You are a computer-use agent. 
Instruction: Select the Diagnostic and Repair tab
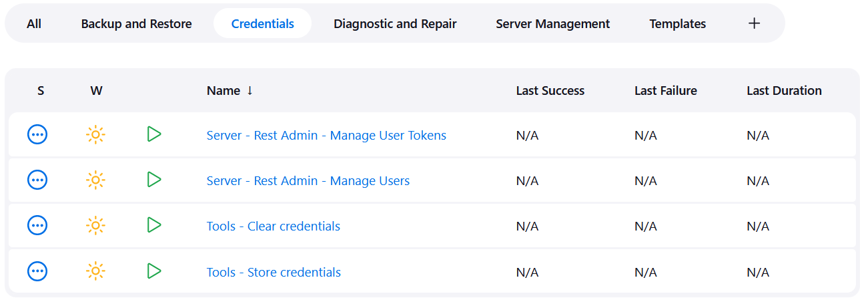[x=395, y=24]
